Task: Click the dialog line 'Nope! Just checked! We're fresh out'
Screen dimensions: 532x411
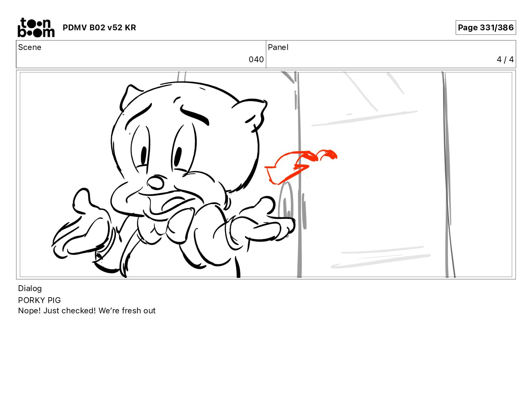Action: (x=87, y=311)
